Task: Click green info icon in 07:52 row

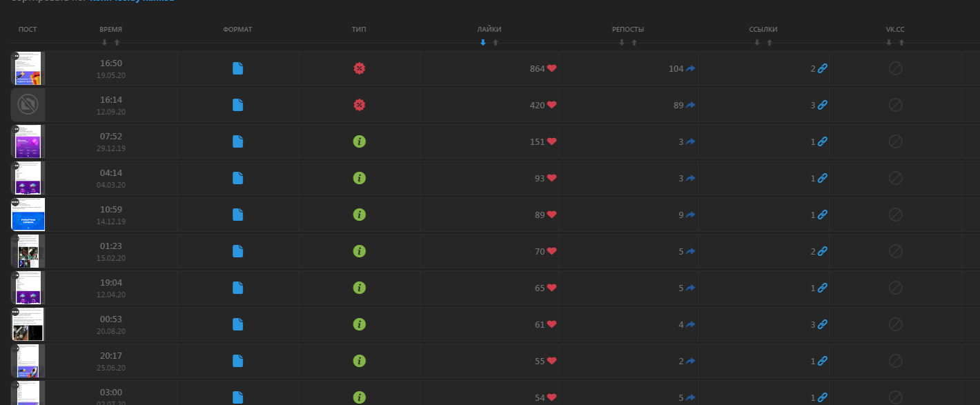Action: [359, 141]
